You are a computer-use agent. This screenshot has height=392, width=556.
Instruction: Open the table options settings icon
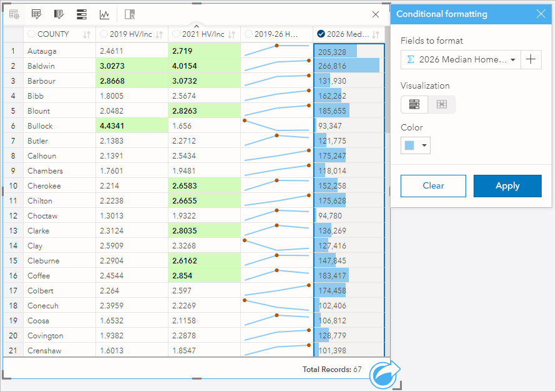tap(14, 14)
